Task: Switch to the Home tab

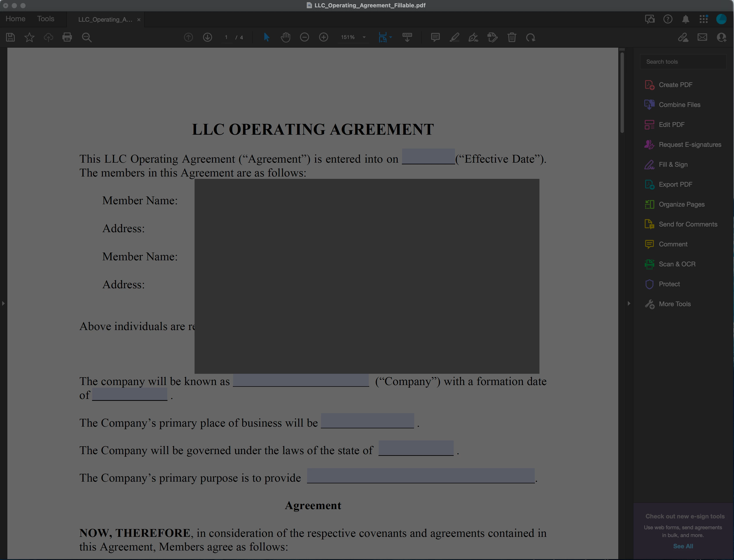Action: click(15, 19)
